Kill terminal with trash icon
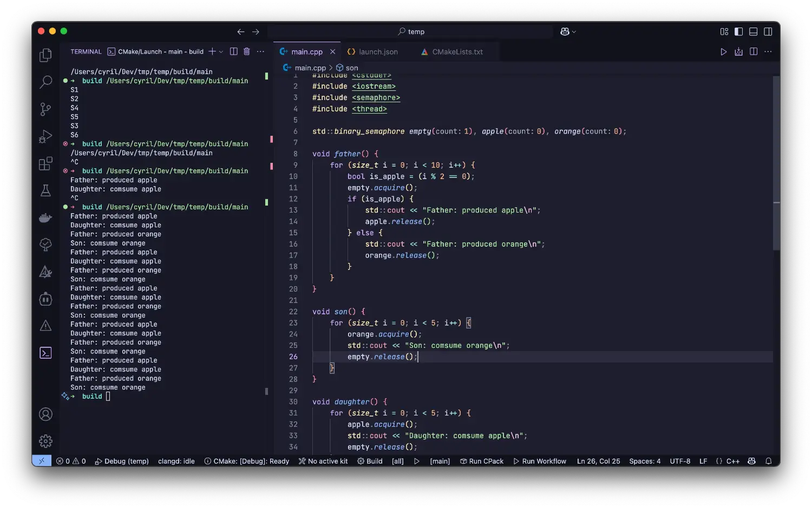Image resolution: width=812 pixels, height=508 pixels. (x=247, y=51)
